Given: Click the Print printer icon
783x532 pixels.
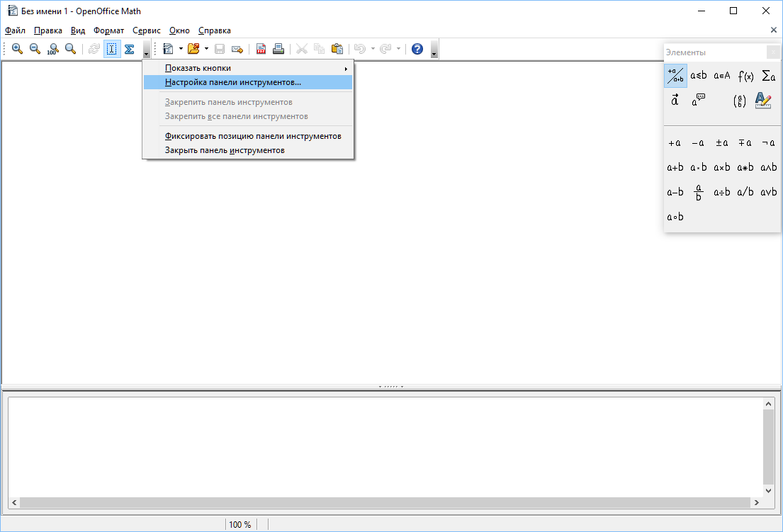Looking at the screenshot, I should tap(278, 49).
